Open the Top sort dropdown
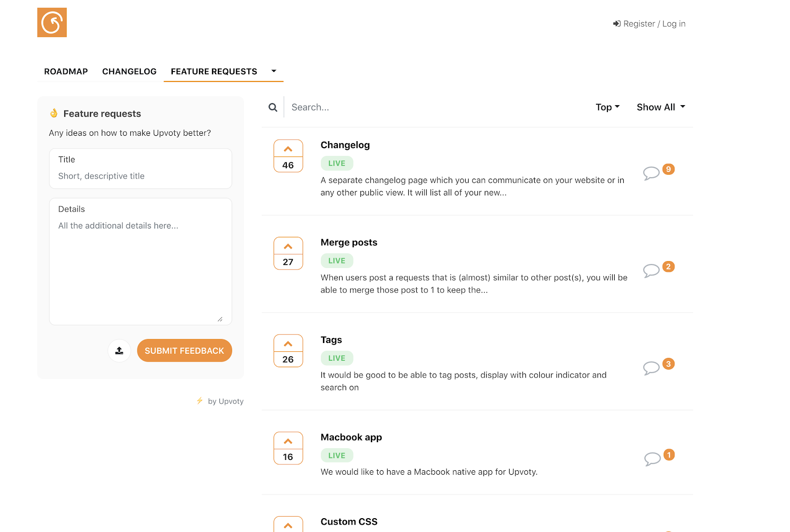 pos(607,107)
